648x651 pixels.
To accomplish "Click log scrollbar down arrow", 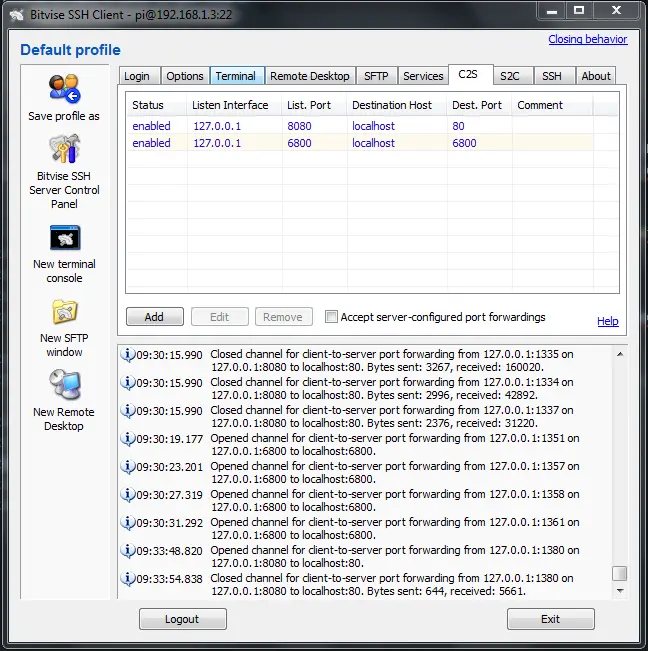I will pos(620,591).
